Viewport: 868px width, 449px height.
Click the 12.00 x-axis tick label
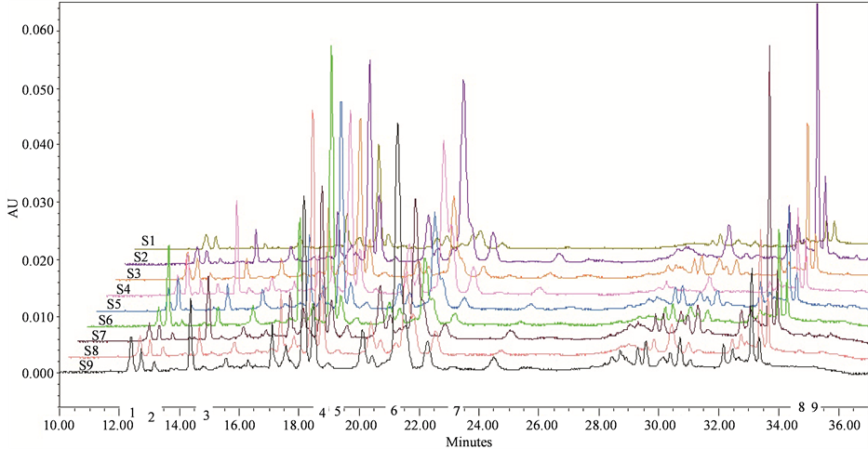click(x=118, y=426)
